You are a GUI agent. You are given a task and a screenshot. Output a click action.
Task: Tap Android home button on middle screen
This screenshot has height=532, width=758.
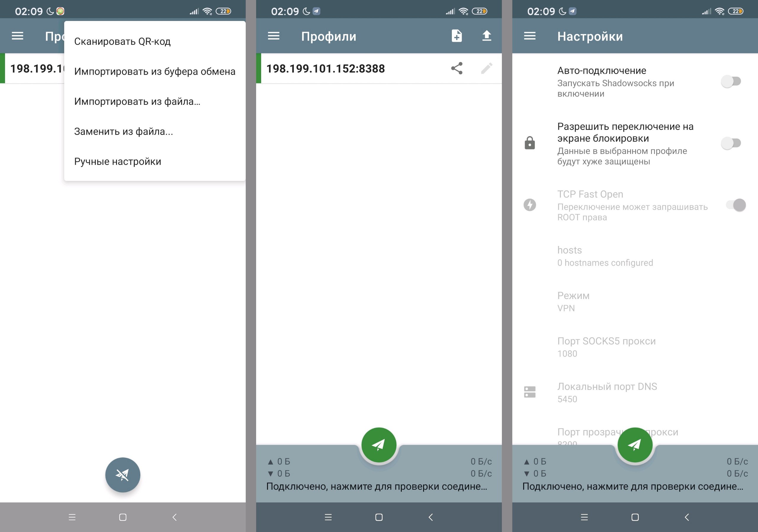click(379, 517)
